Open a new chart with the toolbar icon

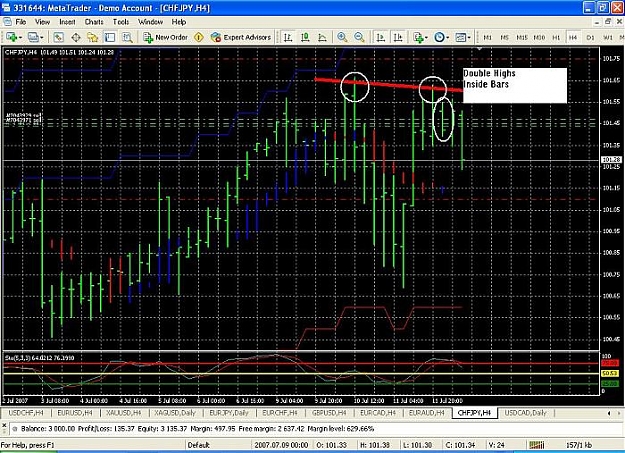(x=12, y=37)
